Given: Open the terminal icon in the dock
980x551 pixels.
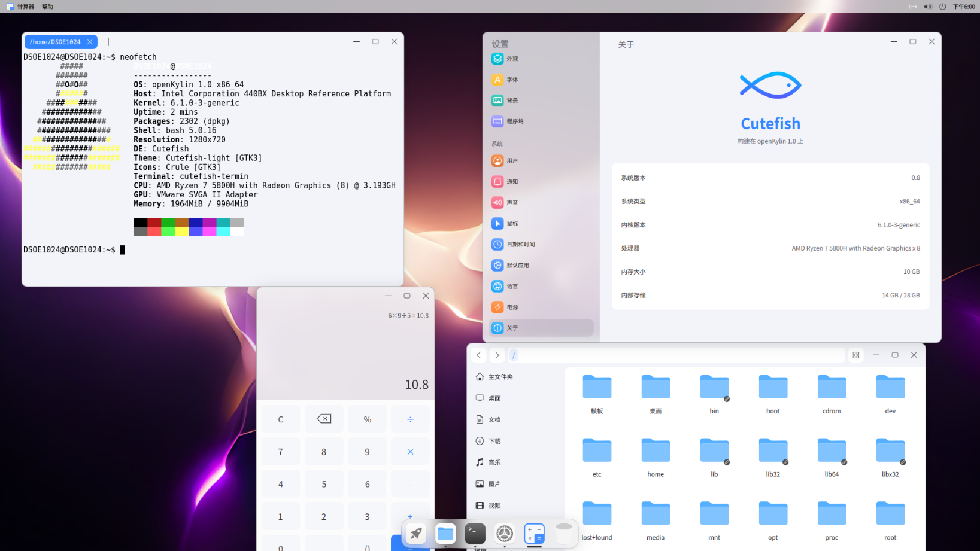Looking at the screenshot, I should (x=475, y=533).
